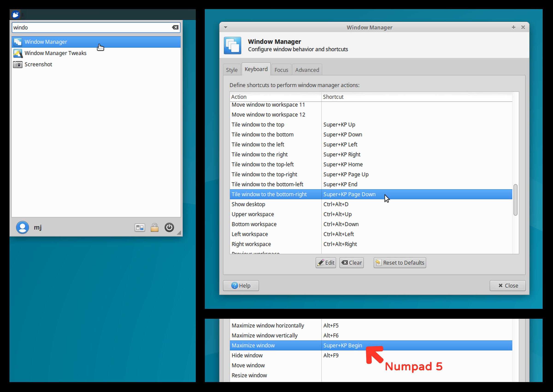The height and width of the screenshot is (392, 553).
Task: Open the Advanced tab
Action: coord(307,70)
